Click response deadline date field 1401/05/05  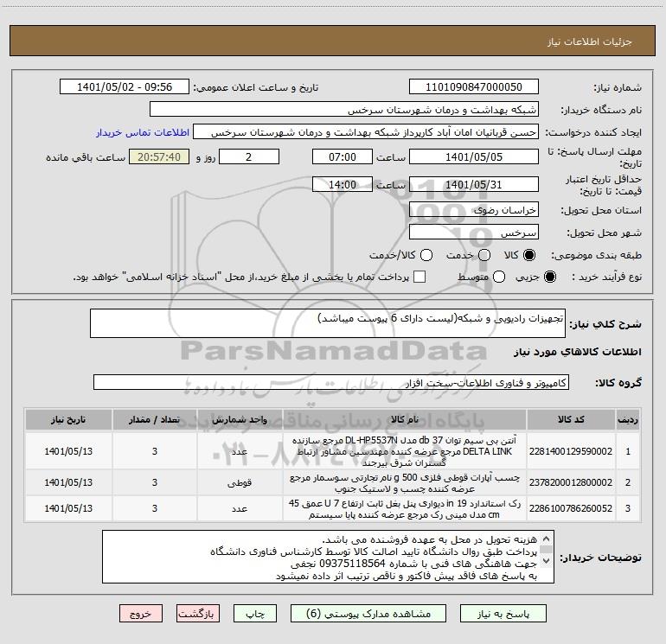[x=474, y=157]
